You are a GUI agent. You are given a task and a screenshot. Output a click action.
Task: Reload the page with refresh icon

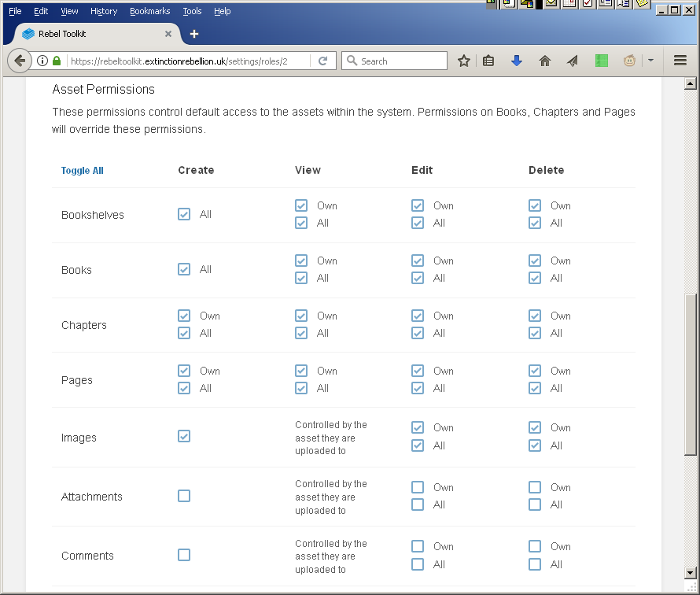(x=322, y=61)
